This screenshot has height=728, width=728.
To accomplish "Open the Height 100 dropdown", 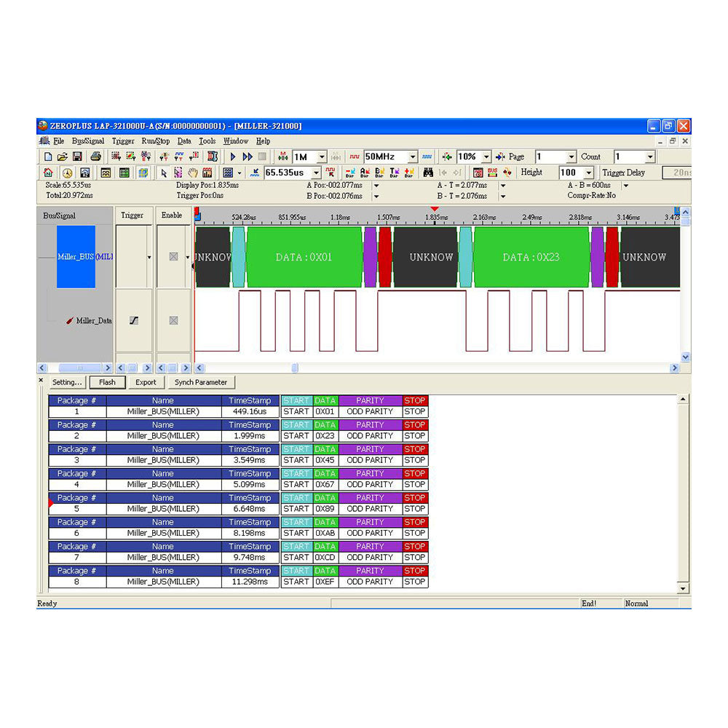I will 589,173.
